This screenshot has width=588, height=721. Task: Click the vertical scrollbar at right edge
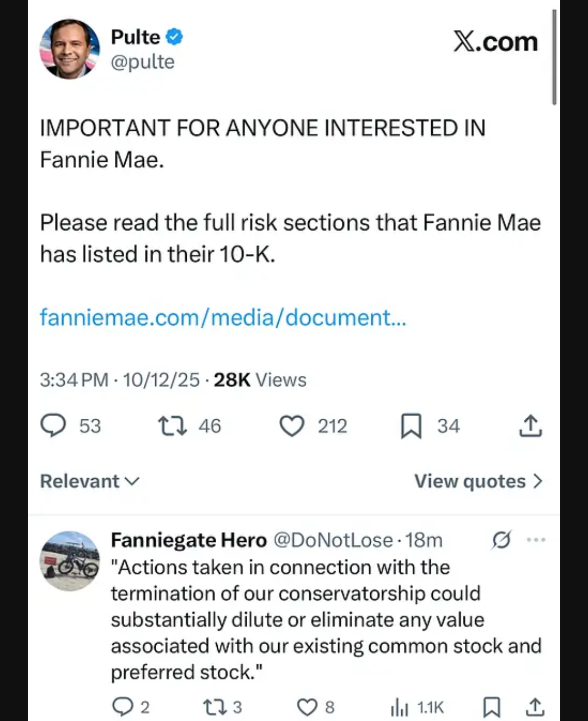point(554,57)
